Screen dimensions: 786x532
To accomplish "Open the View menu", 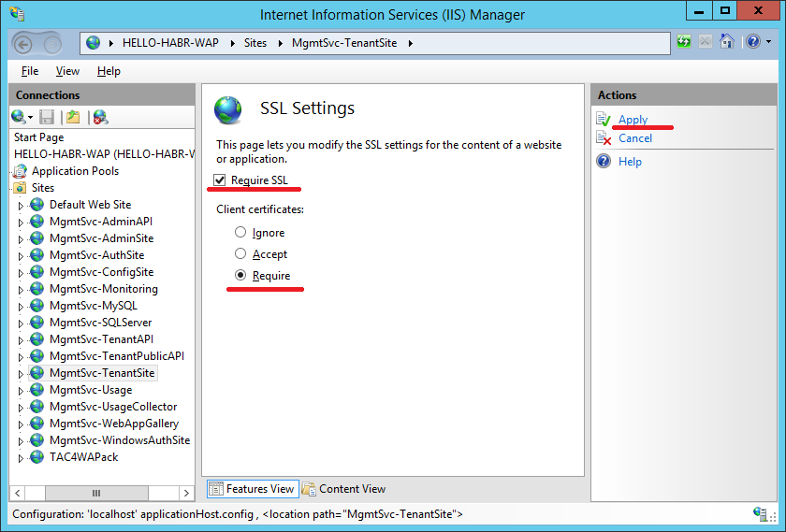I will (67, 71).
